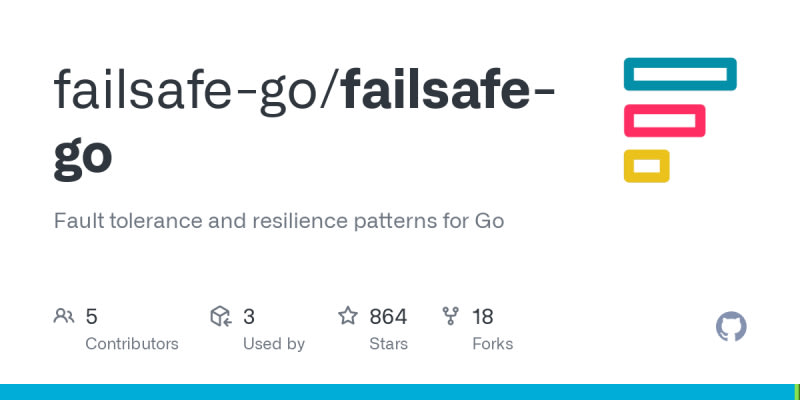Viewport: 800px width, 400px height.
Task: Click the Fault tolerance description text
Action: pos(279,220)
